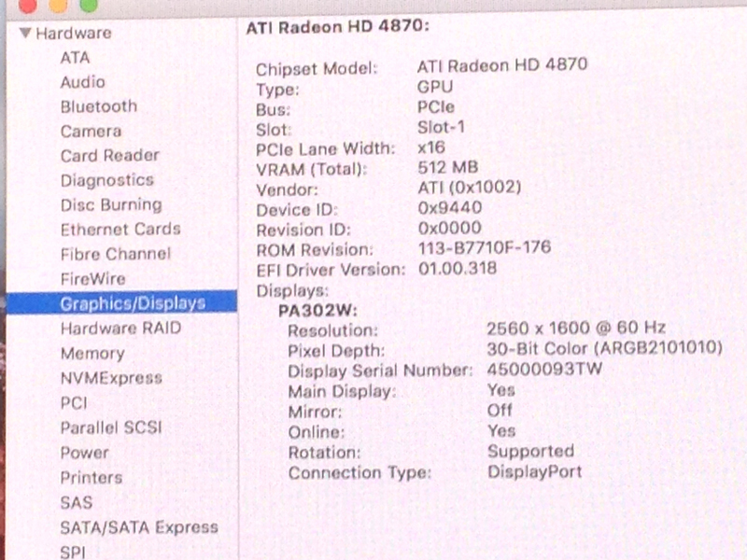Image resolution: width=747 pixels, height=560 pixels.
Task: Select FireWire in the sidebar
Action: click(92, 278)
